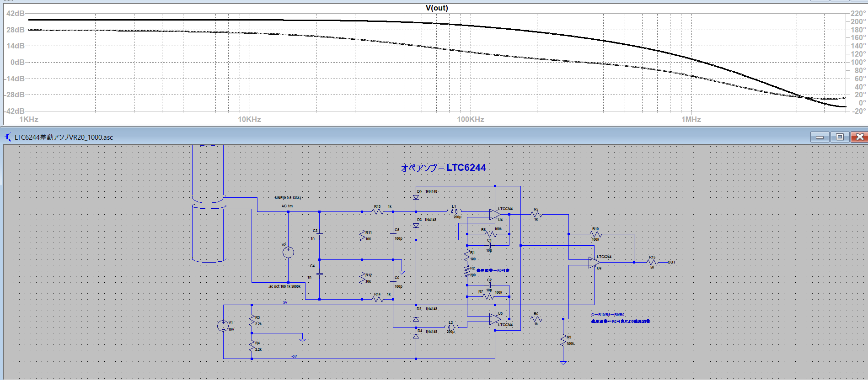The image size is (868, 380).
Task: Click the 0dB label on magnitude axis
Action: coord(17,62)
